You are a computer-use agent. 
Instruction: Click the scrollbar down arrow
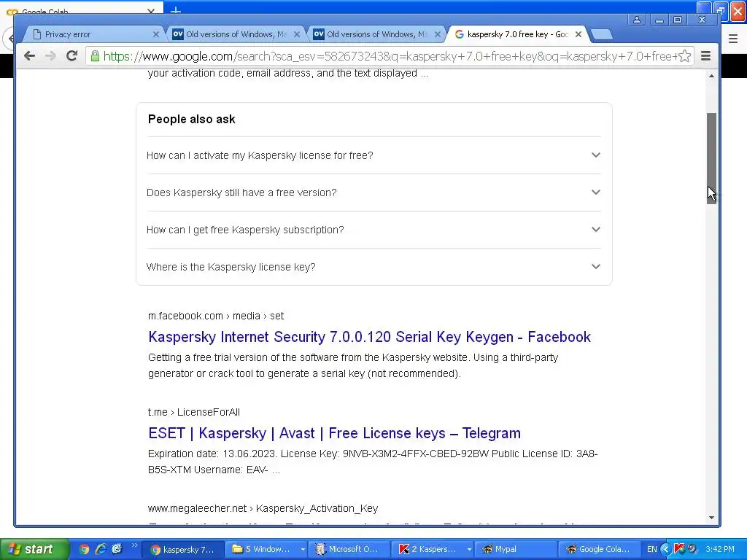[711, 518]
